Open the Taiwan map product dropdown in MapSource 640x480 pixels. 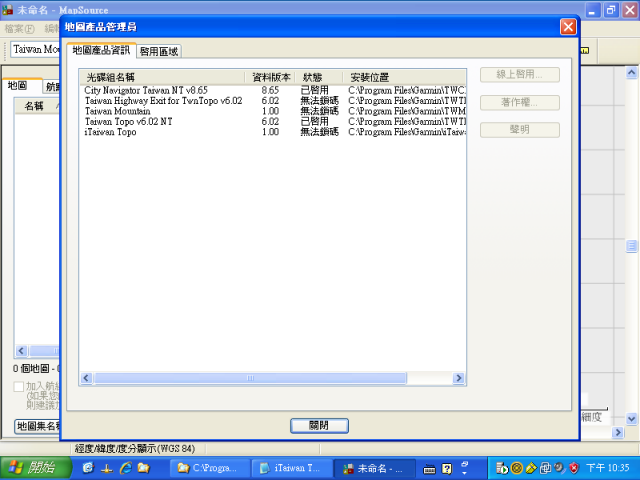pos(35,49)
